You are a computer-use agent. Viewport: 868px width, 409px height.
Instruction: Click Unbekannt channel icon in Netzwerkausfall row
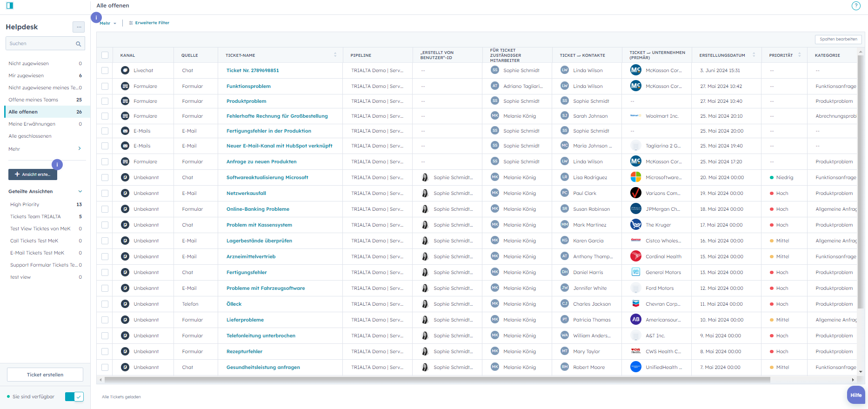(125, 193)
